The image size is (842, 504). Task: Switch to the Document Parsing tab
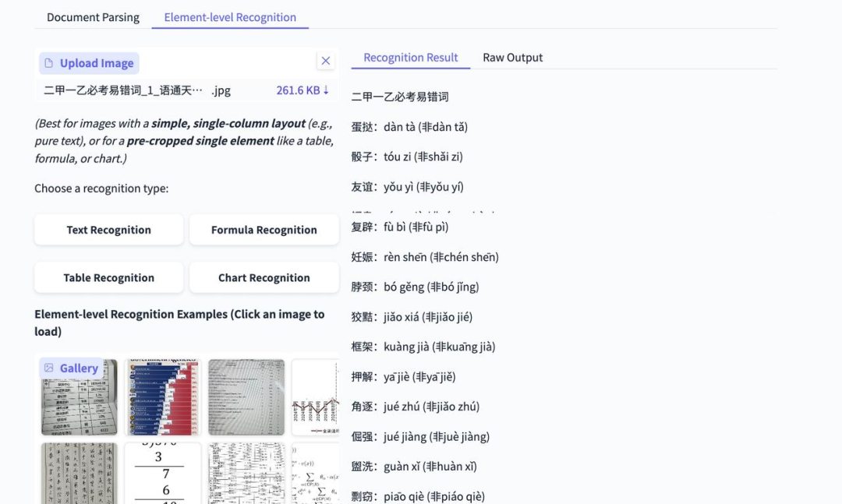[93, 16]
